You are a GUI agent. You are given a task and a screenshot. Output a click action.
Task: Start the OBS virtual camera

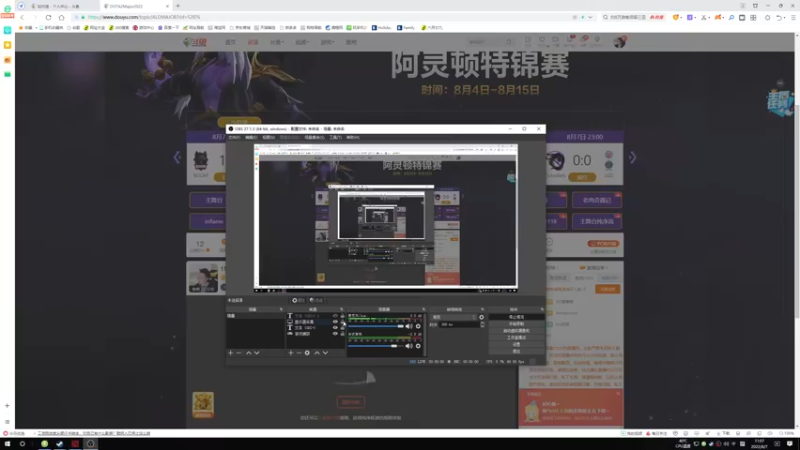tap(516, 331)
